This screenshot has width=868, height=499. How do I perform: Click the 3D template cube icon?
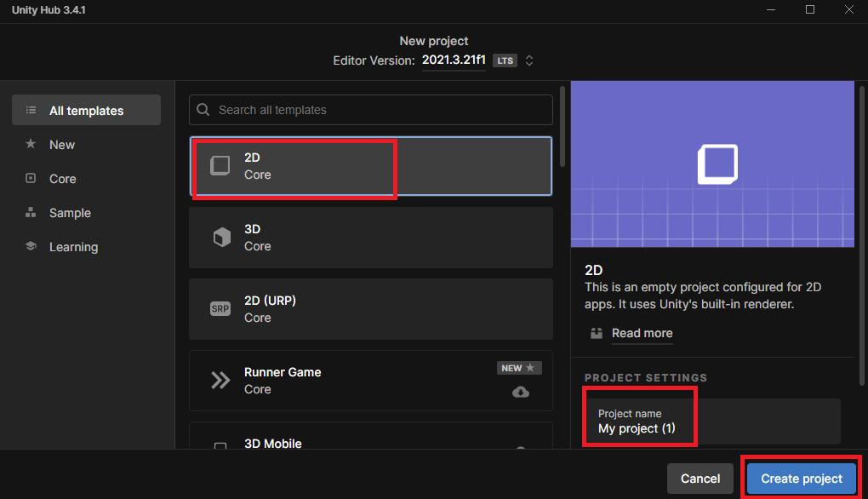(x=220, y=238)
